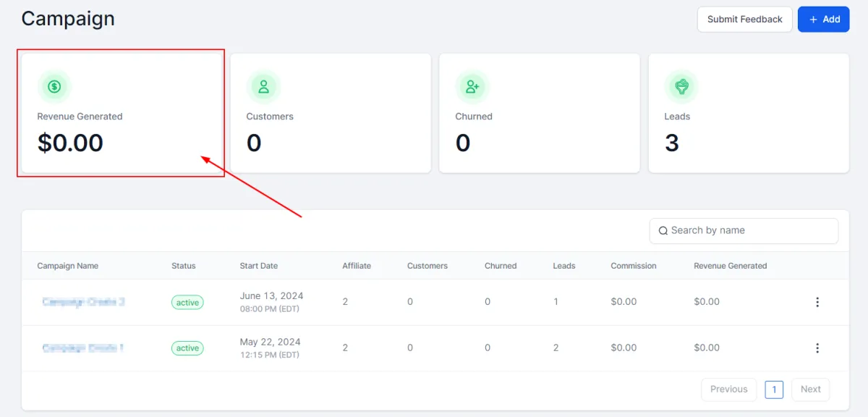This screenshot has width=868, height=417.
Task: Select page 1 in pagination
Action: point(774,390)
